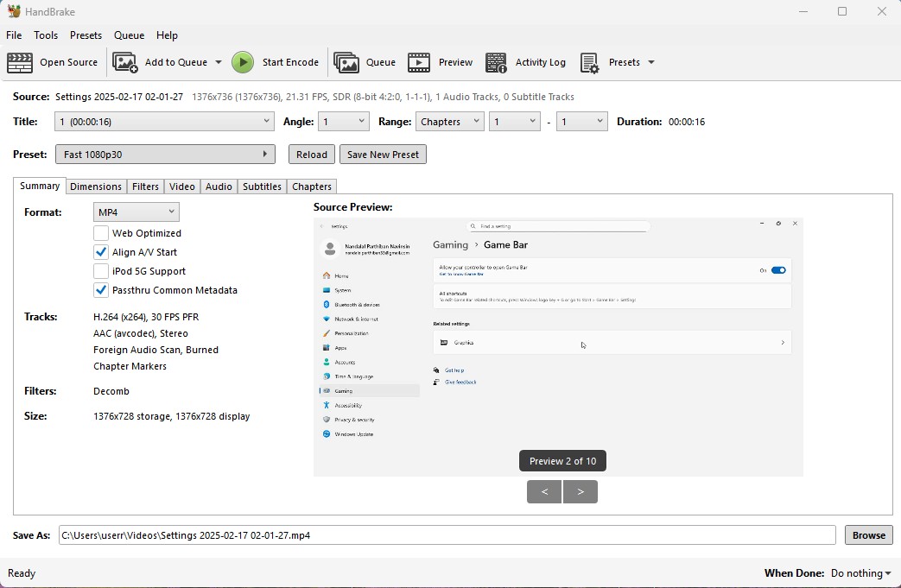Enable iPod 5G Support checkbox
The height and width of the screenshot is (588, 901).
(x=101, y=271)
